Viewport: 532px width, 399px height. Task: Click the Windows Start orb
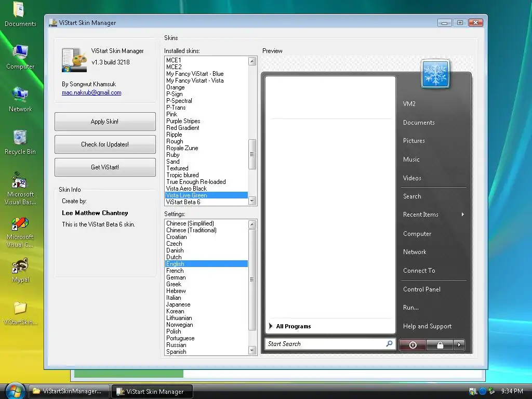(x=14, y=391)
